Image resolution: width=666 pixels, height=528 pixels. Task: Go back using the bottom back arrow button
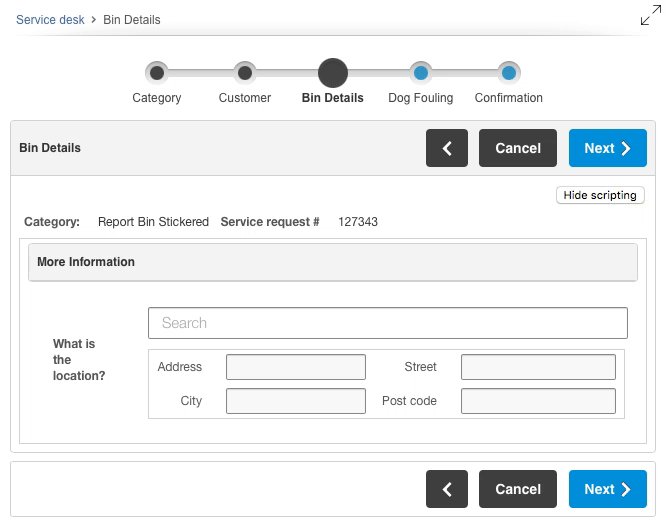click(447, 489)
